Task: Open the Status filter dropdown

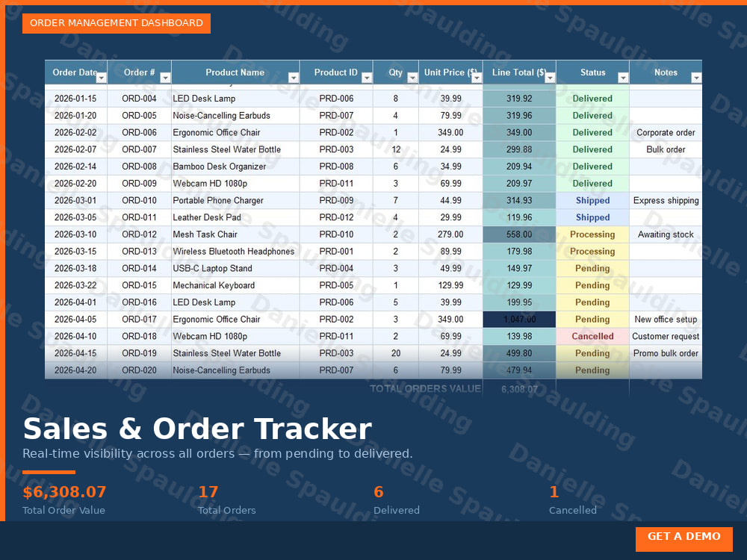Action: pyautogui.click(x=623, y=78)
